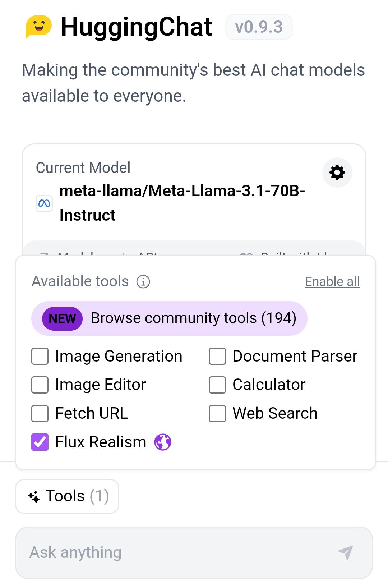Enable the Image Generation checkbox

click(x=40, y=356)
